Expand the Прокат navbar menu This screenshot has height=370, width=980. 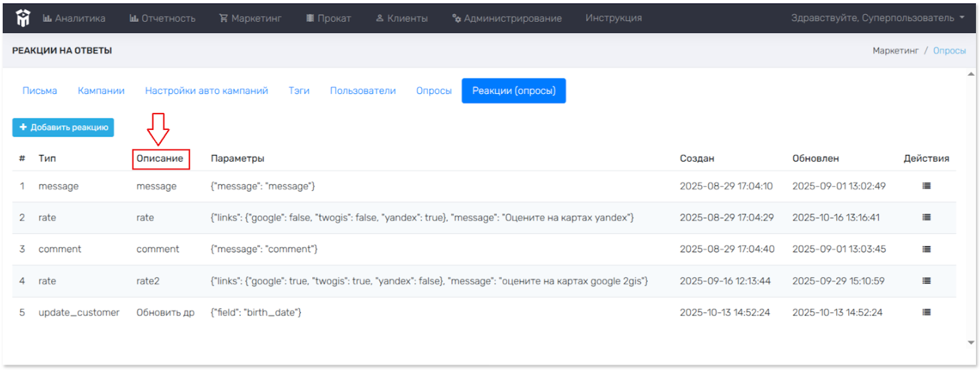point(328,18)
